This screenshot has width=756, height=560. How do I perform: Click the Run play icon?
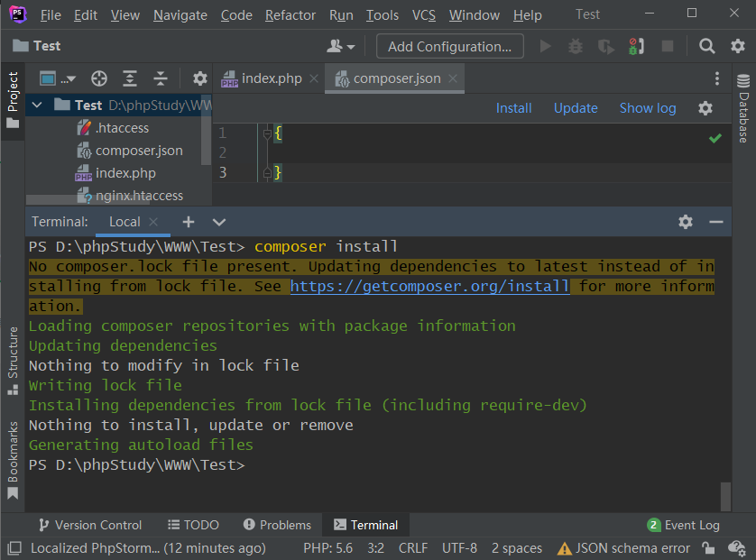(x=545, y=46)
